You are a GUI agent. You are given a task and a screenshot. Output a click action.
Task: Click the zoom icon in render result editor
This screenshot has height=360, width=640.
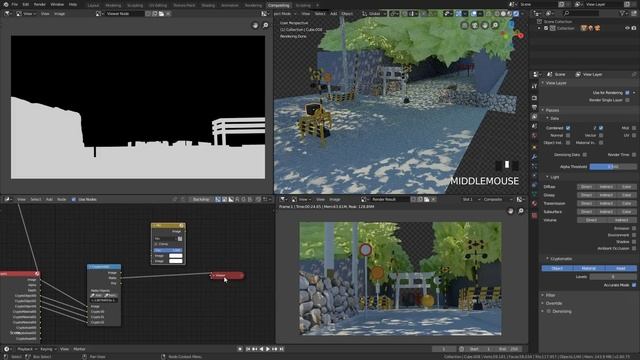(521, 211)
